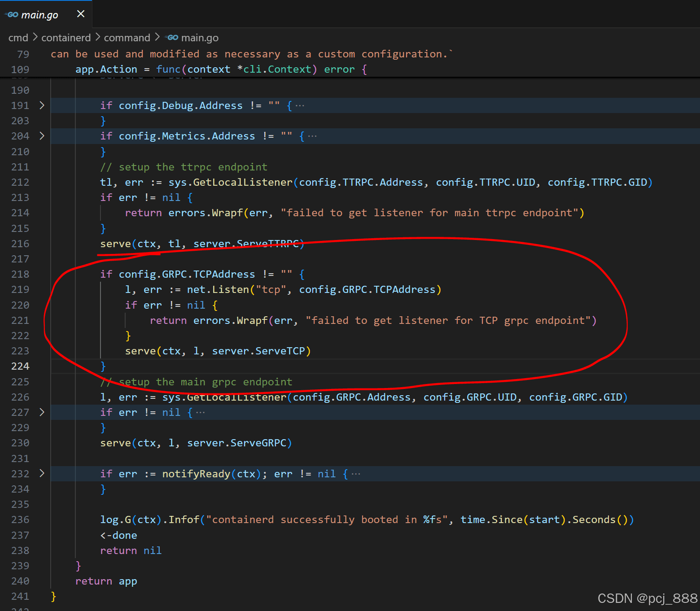Image resolution: width=700 pixels, height=611 pixels.
Task: Click folded ellipsis after config.Debug.Address
Action: (x=300, y=106)
